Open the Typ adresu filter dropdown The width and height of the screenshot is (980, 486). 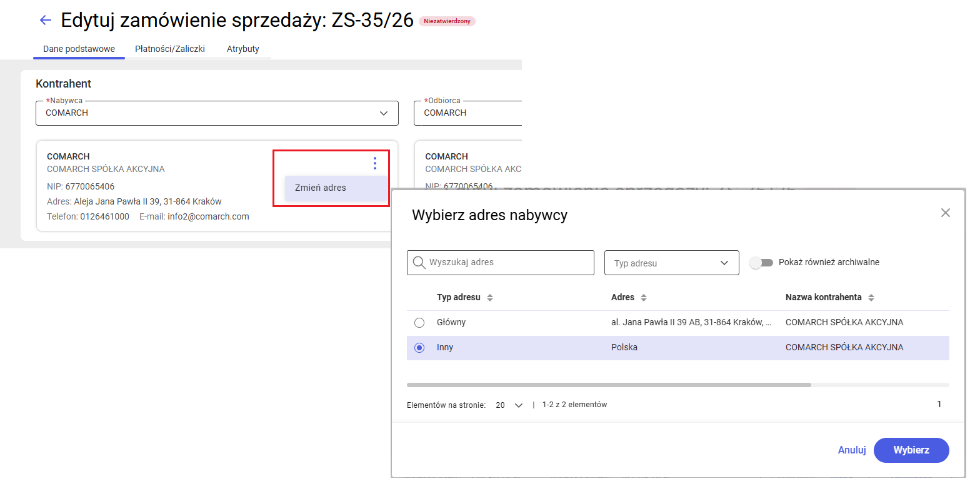pyautogui.click(x=672, y=263)
